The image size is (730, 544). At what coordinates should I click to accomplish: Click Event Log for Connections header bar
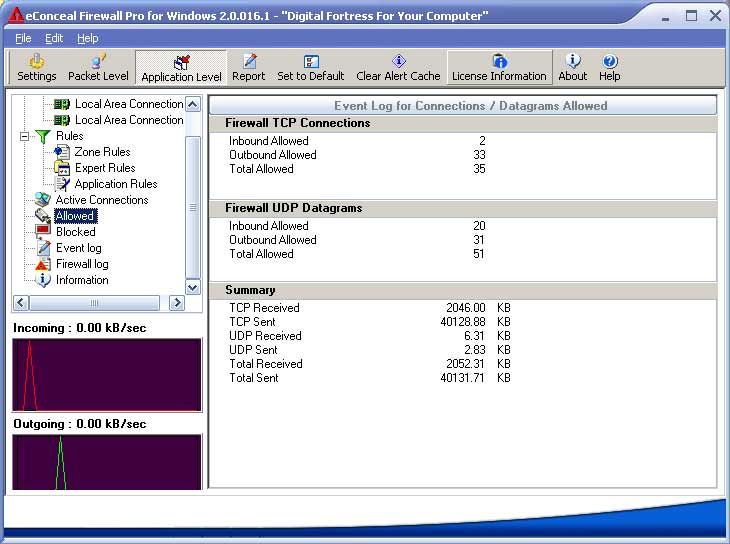[463, 106]
